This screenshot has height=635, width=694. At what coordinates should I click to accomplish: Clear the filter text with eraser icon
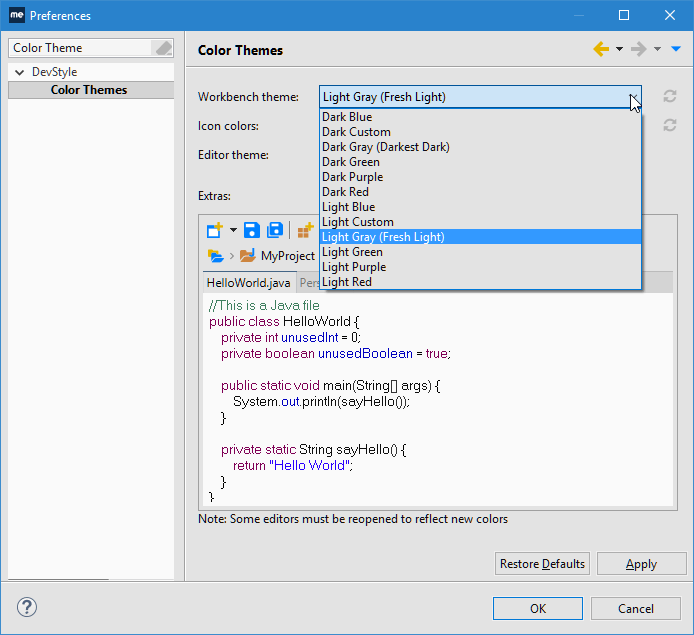(162, 48)
